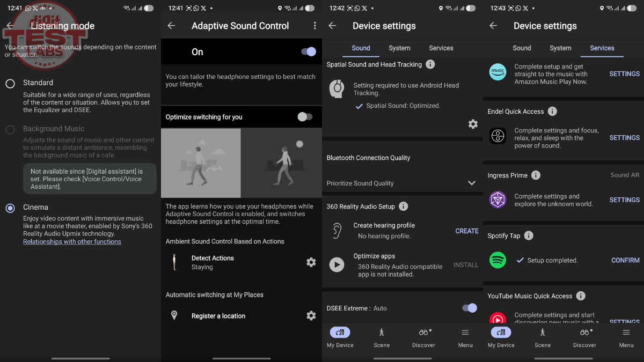
Task: Tap info icon beside 360 Reality Audio Setup
Action: [x=404, y=206]
